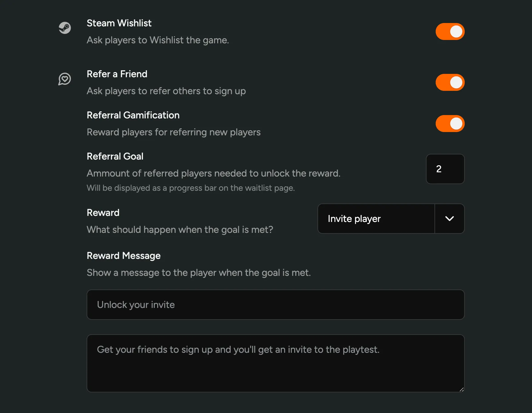This screenshot has height=413, width=532.
Task: Click the Refer a Friend heading
Action: coord(117,74)
